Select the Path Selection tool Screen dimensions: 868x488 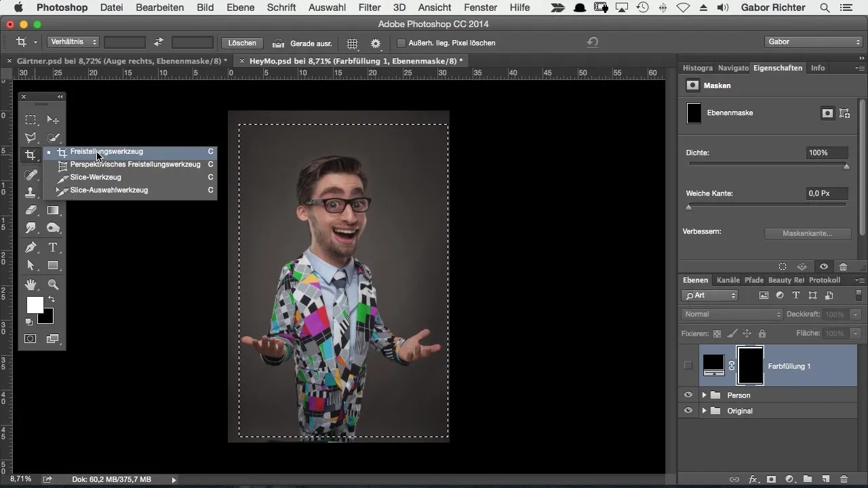point(31,266)
